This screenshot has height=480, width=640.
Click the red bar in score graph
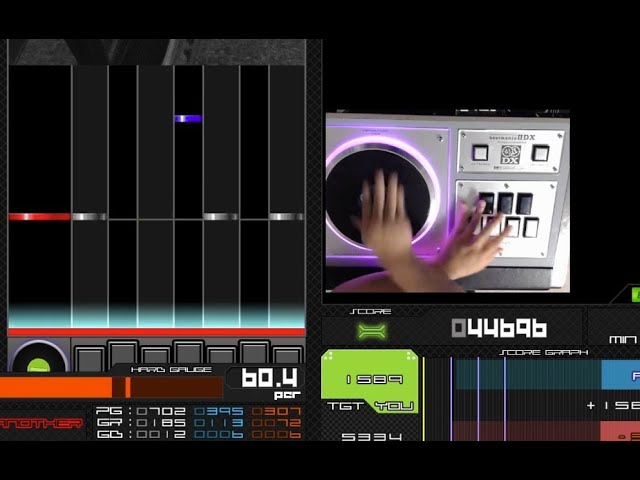(620, 432)
